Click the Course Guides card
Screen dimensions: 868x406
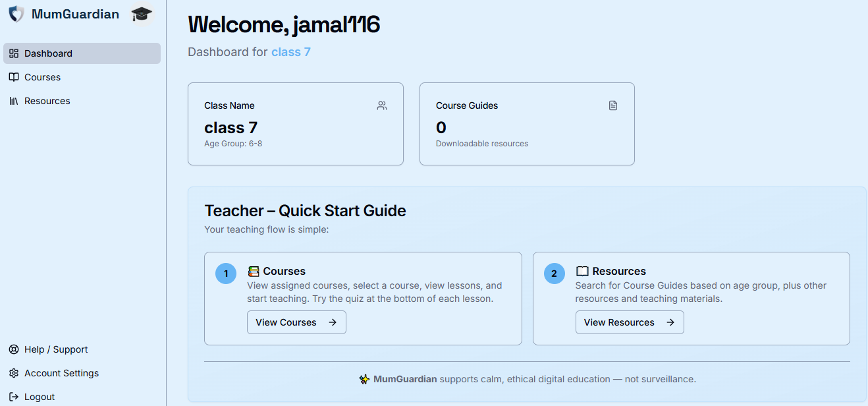click(527, 124)
